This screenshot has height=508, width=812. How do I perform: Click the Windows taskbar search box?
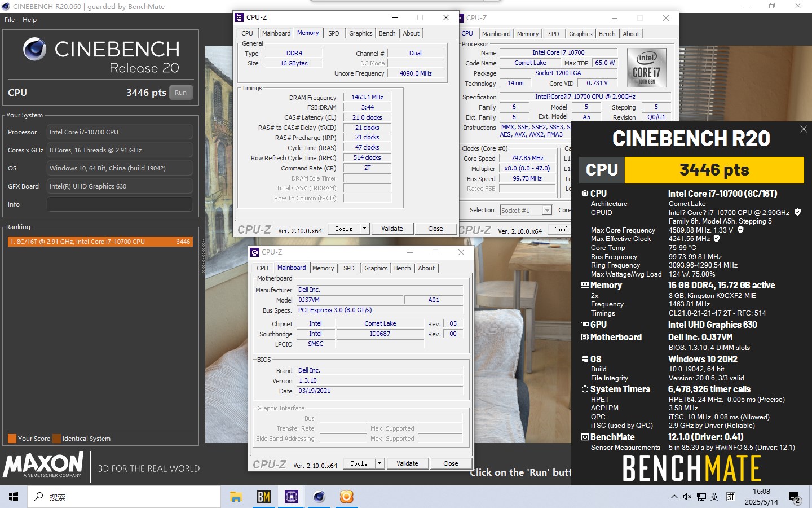(124, 497)
